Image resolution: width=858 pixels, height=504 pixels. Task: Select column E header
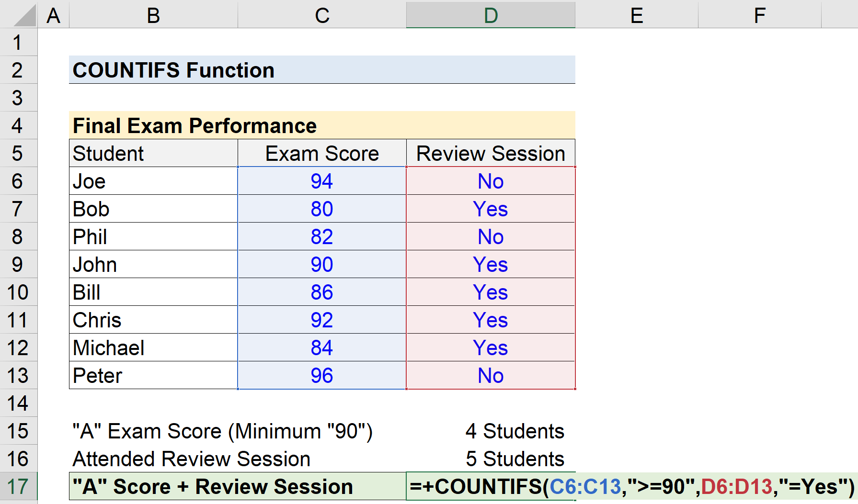point(637,15)
